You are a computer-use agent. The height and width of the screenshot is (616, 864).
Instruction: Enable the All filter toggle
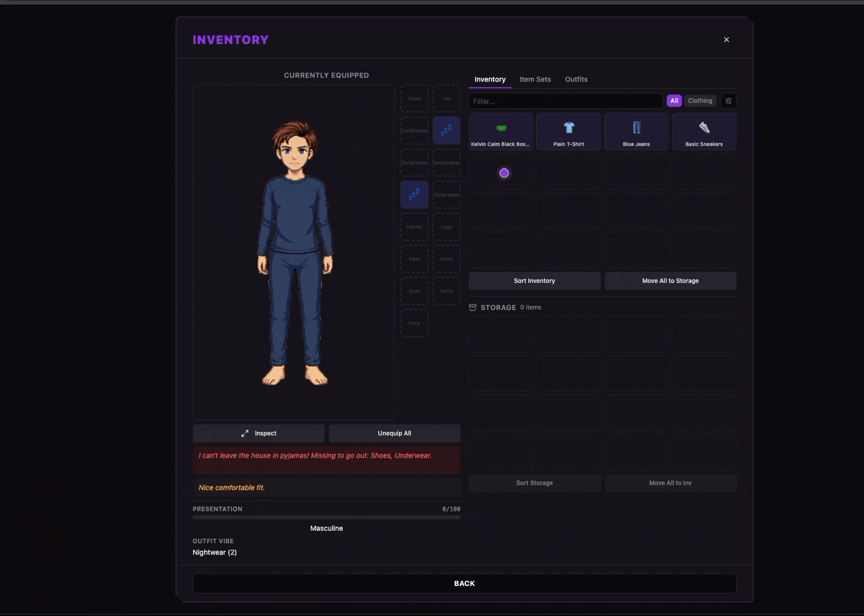(674, 100)
